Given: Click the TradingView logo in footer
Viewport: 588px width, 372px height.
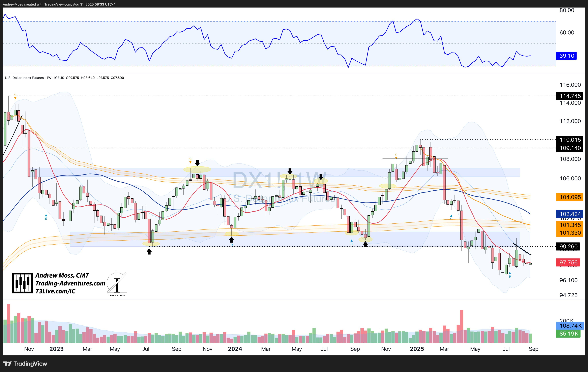Looking at the screenshot, I should coord(25,364).
